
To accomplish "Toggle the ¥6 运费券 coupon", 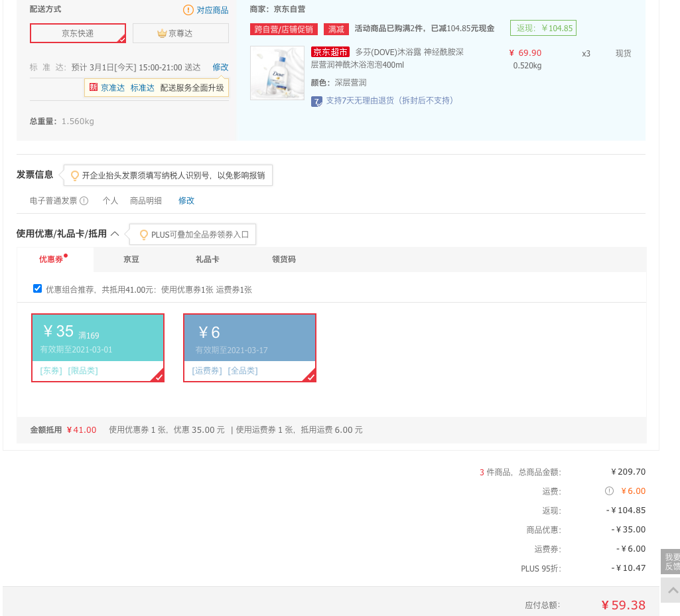I will (x=250, y=347).
